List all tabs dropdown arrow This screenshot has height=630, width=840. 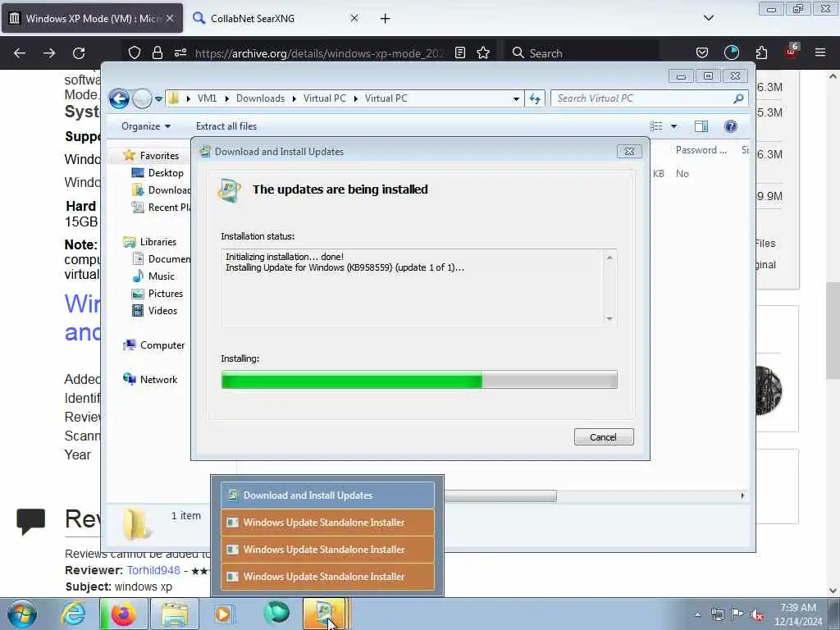709,18
